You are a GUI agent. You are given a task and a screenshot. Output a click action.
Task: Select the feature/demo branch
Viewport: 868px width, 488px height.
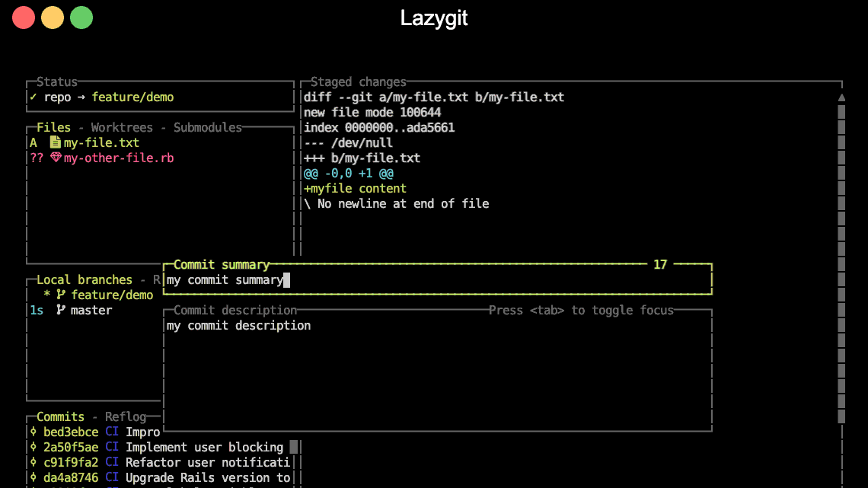[x=94, y=295]
